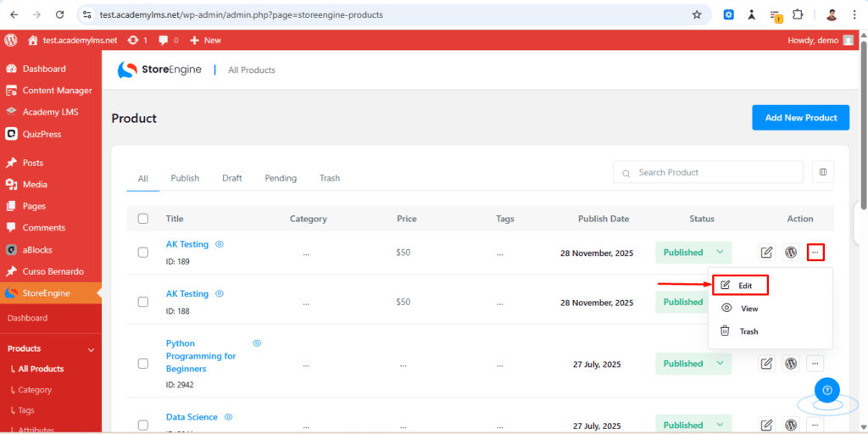
Task: Click the Add New Product button
Action: coord(800,117)
